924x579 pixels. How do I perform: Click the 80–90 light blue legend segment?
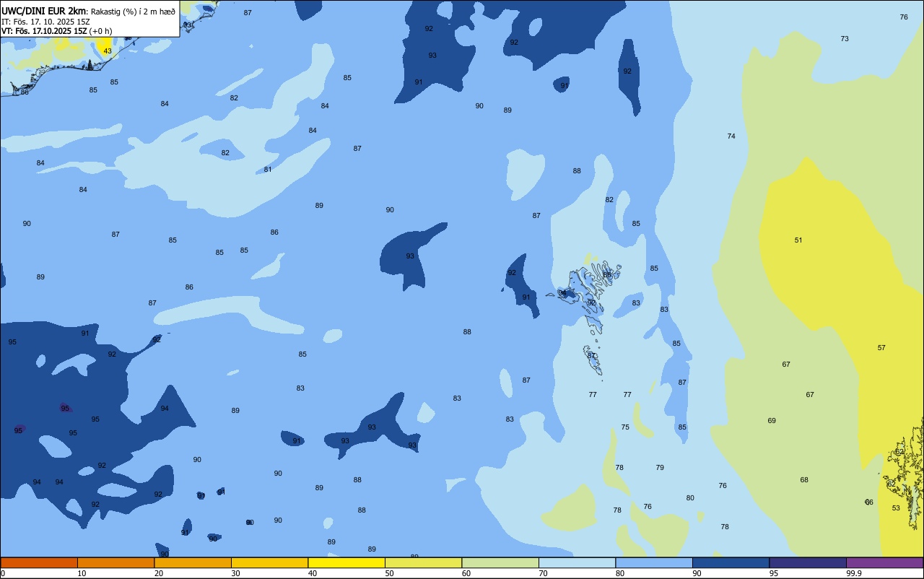click(x=654, y=562)
